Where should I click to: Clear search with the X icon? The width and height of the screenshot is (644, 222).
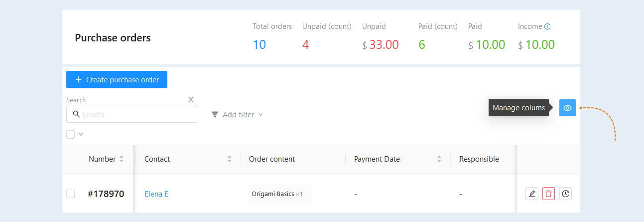[191, 100]
